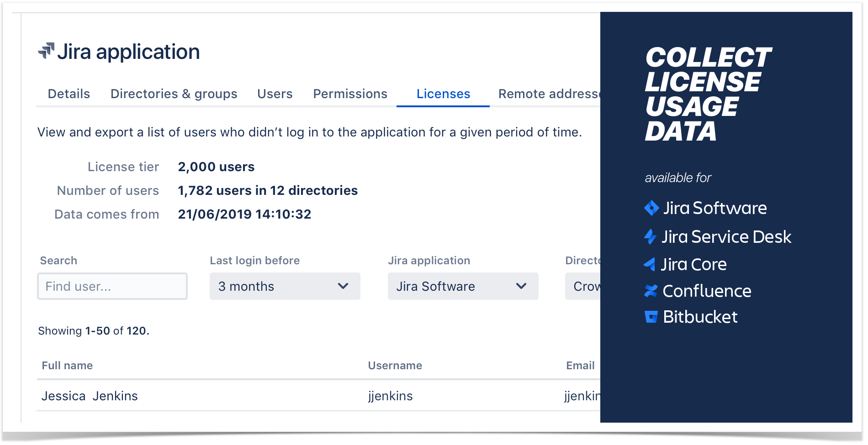Sort by the Full name column header
This screenshot has height=445, width=868.
[67, 366]
